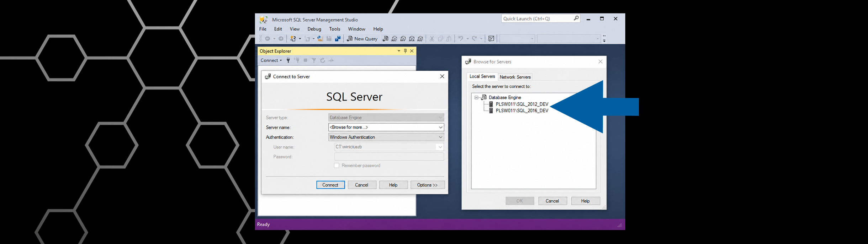
Task: Click the Undo arrow icon
Action: [461, 39]
